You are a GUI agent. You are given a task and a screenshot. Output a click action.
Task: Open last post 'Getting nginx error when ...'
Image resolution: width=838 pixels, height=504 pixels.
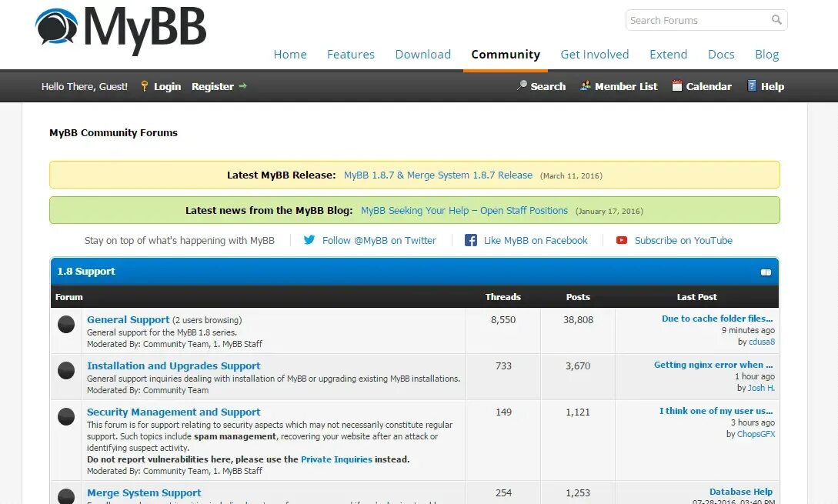coord(713,365)
